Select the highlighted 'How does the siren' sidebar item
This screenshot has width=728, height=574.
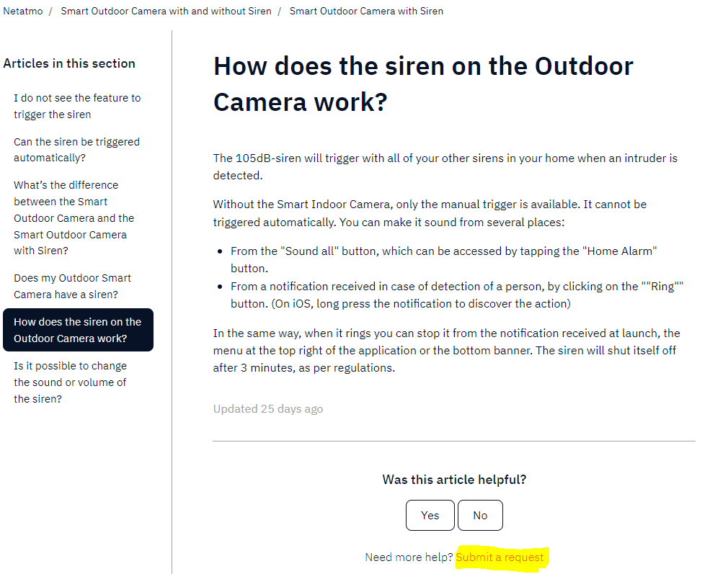[x=78, y=330]
